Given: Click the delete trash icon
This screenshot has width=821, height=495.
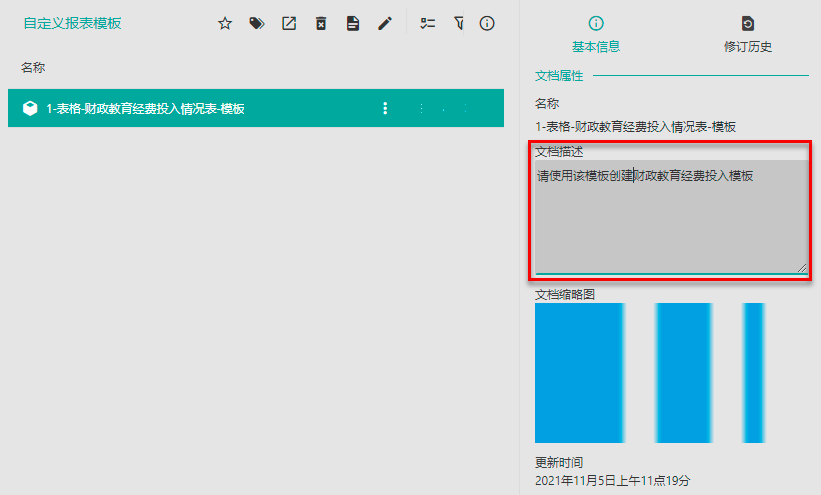Looking at the screenshot, I should [x=321, y=24].
